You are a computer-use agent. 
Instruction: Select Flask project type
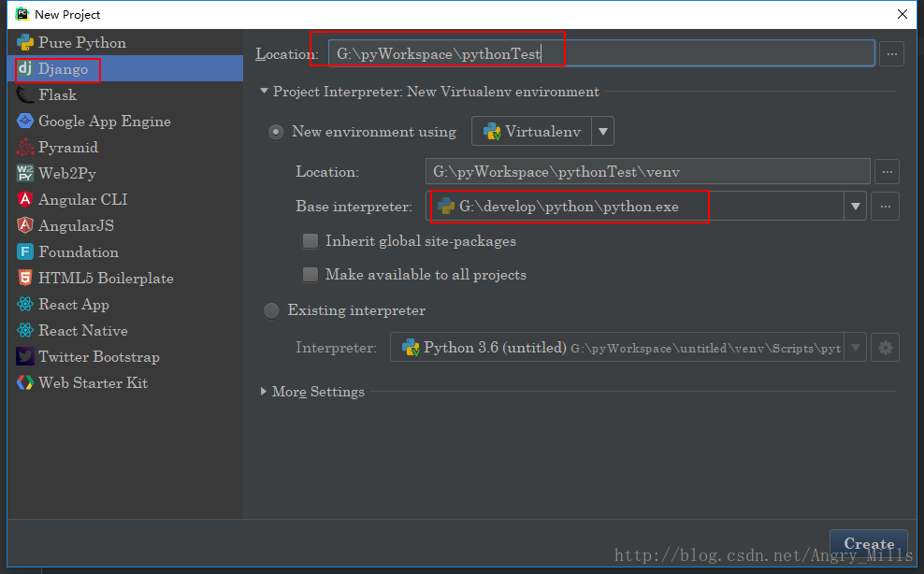[125, 94]
